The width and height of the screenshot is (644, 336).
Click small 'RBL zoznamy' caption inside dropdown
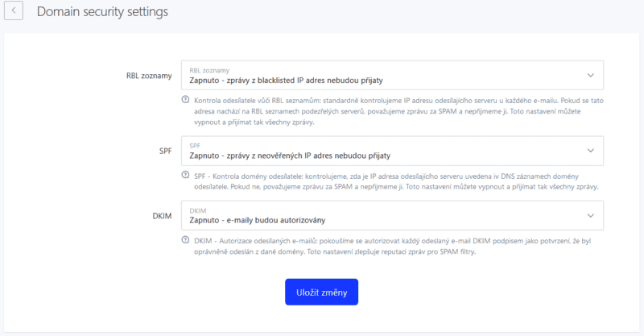tap(209, 70)
